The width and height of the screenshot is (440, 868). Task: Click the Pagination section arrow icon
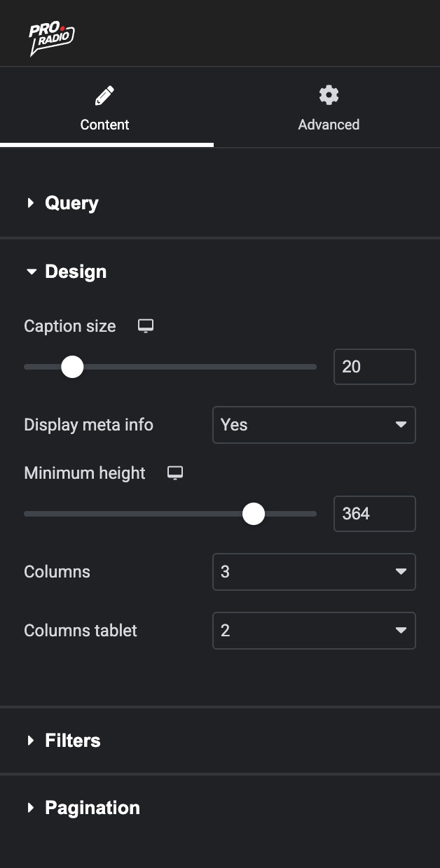click(30, 808)
